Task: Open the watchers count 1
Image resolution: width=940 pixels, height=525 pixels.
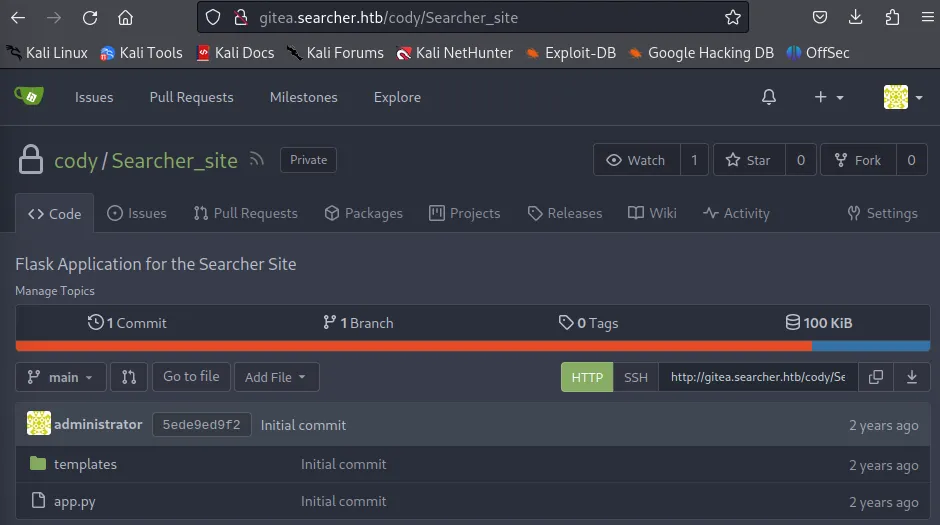Action: click(694, 160)
